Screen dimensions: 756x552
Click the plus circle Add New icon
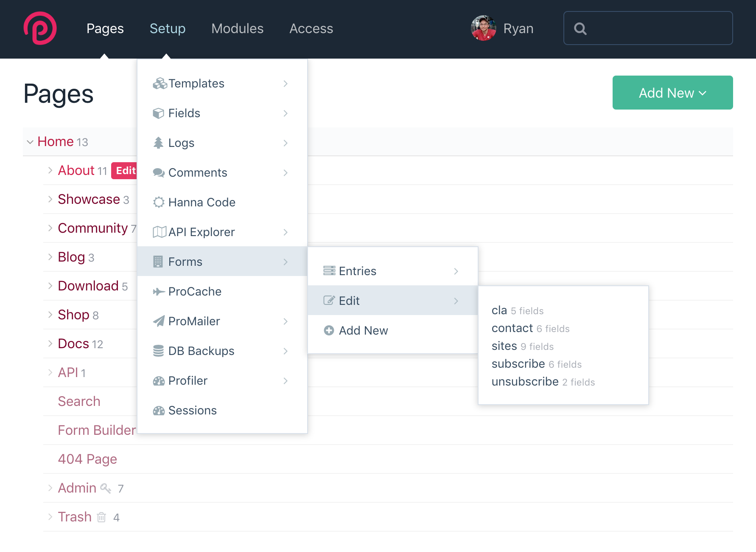pyautogui.click(x=329, y=330)
